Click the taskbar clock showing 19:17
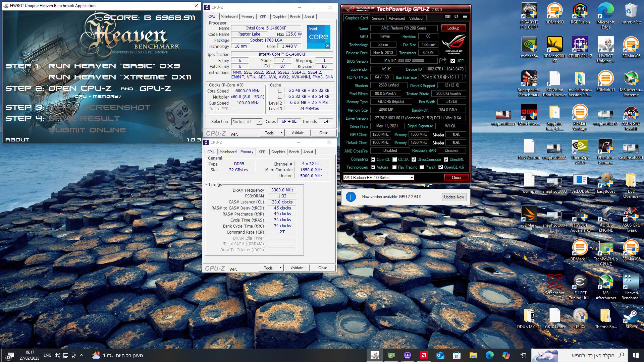Viewport: 644px width, 362px height. click(x=30, y=355)
